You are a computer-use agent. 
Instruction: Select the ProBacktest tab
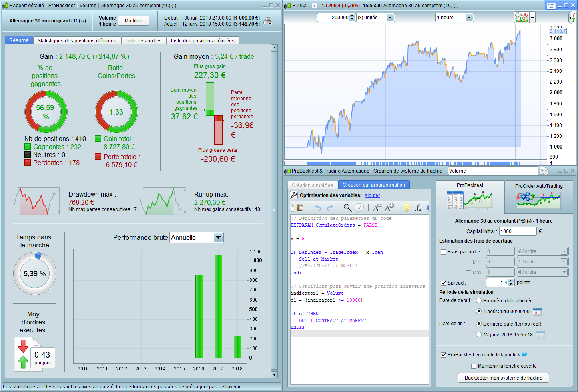pos(470,197)
